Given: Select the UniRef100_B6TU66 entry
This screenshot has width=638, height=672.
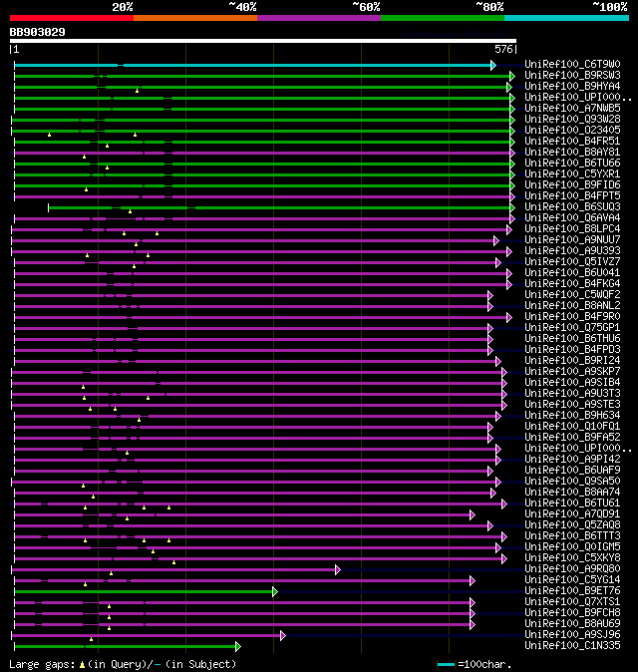Looking at the screenshot, I should pyautogui.click(x=572, y=163).
